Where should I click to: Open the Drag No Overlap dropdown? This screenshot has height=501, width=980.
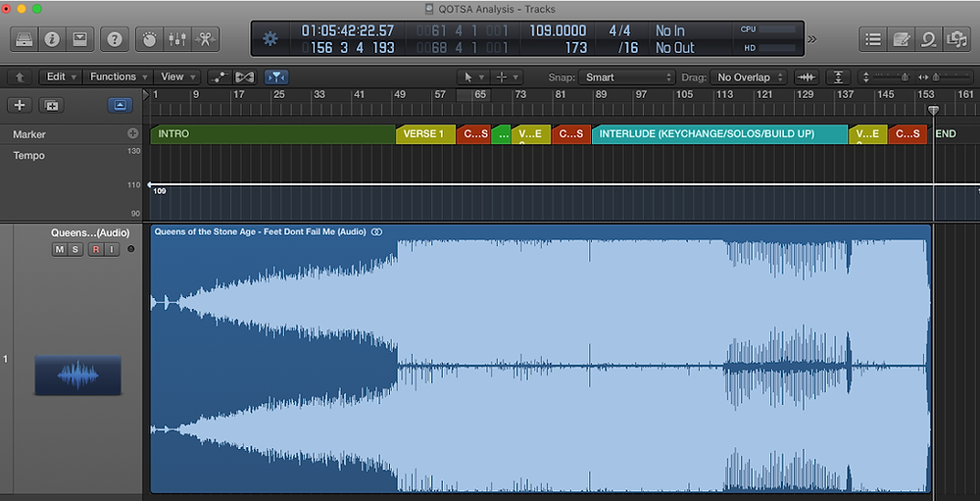[x=749, y=77]
